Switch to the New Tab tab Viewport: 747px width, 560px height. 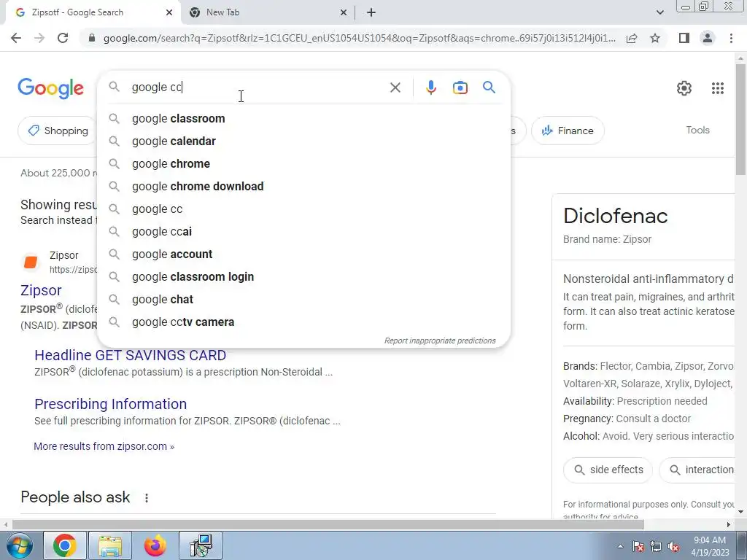(x=267, y=13)
